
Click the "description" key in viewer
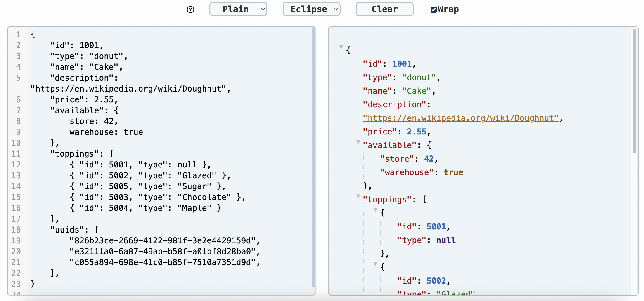(x=394, y=105)
